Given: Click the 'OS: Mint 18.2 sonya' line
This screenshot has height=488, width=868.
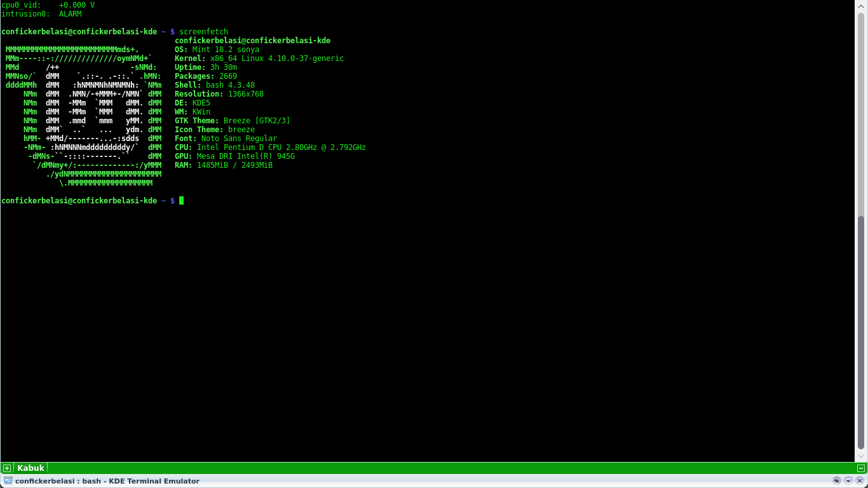Looking at the screenshot, I should click(217, 50).
